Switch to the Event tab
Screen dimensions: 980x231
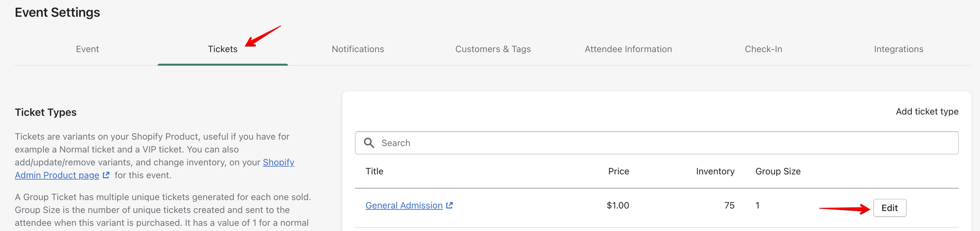coord(87,49)
